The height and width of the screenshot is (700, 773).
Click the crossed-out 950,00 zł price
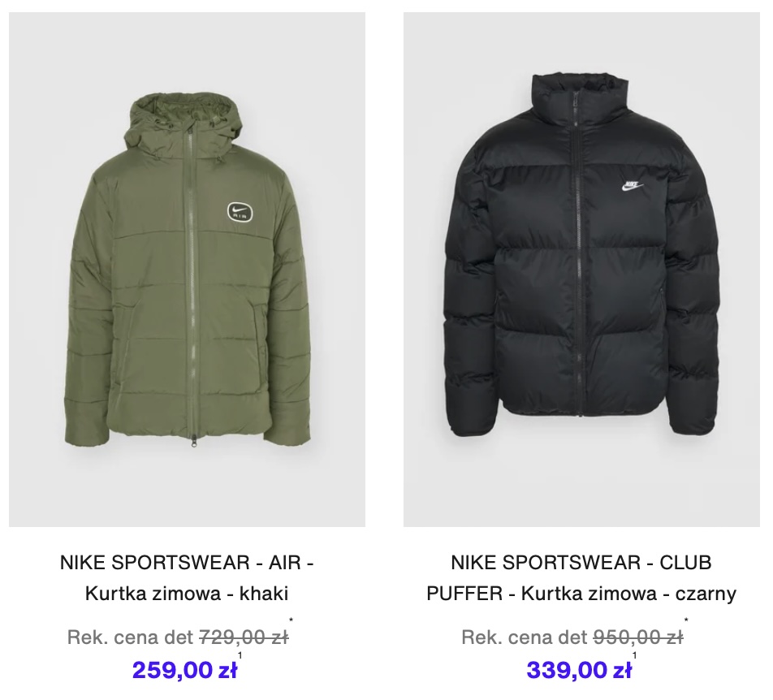638,637
